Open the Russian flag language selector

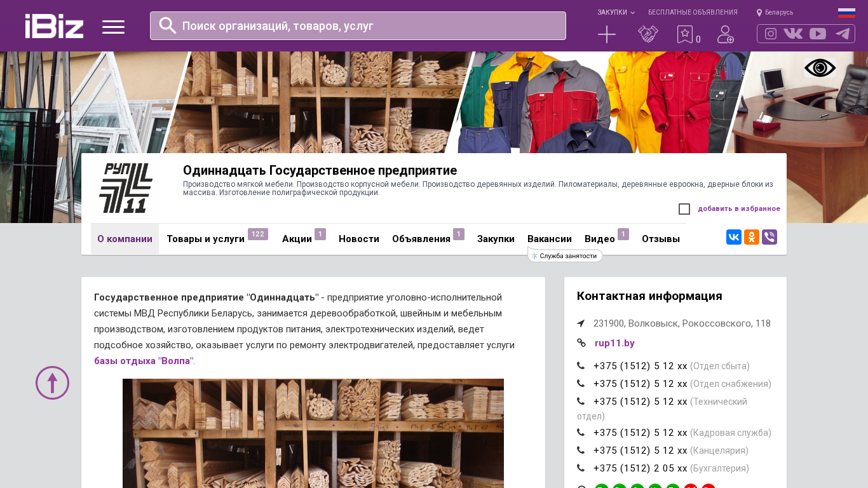click(846, 12)
